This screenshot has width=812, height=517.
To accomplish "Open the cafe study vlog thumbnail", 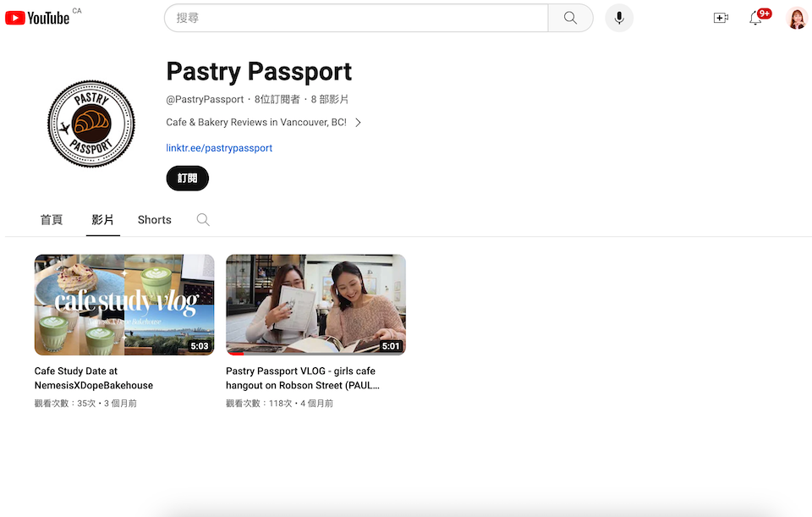I will 124,305.
